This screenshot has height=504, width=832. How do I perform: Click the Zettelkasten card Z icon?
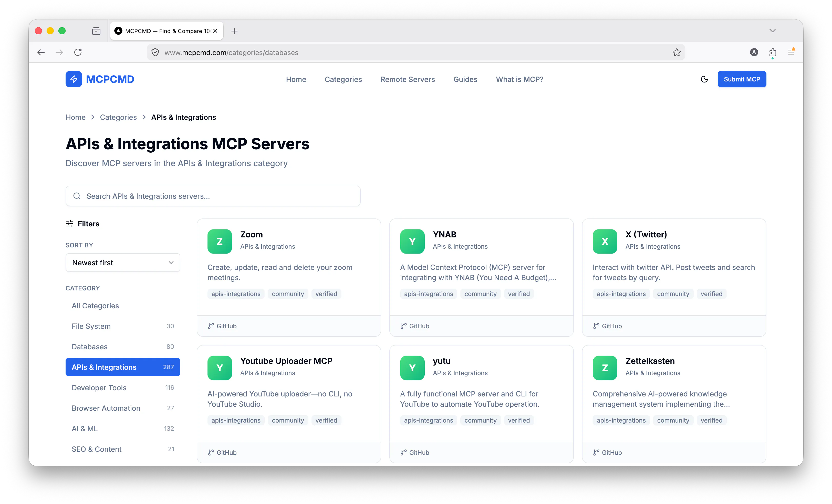pyautogui.click(x=605, y=368)
